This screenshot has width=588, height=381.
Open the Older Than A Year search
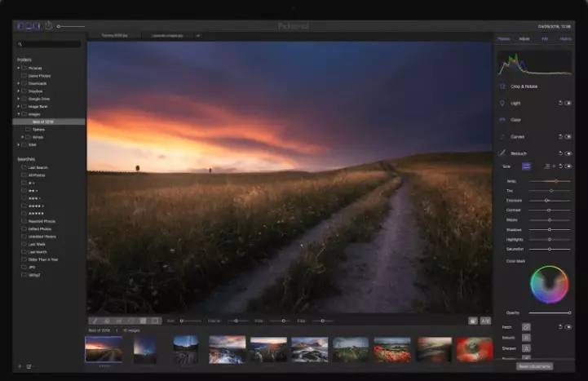tap(43, 259)
